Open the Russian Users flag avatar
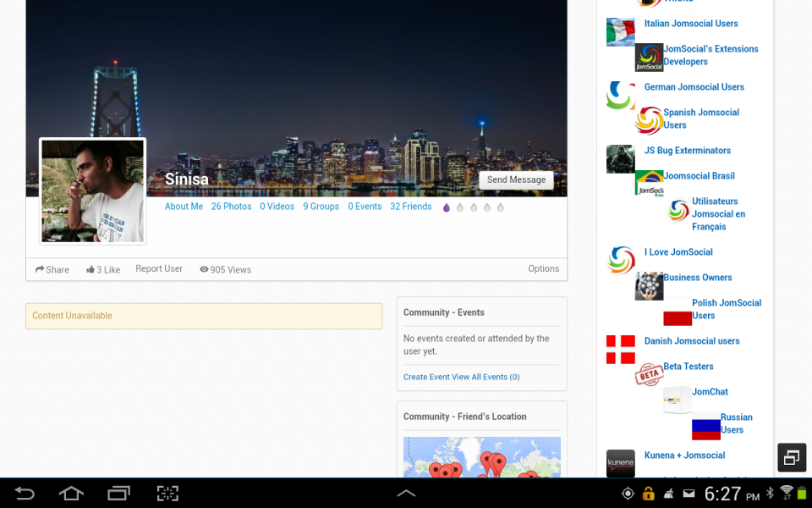 click(705, 426)
